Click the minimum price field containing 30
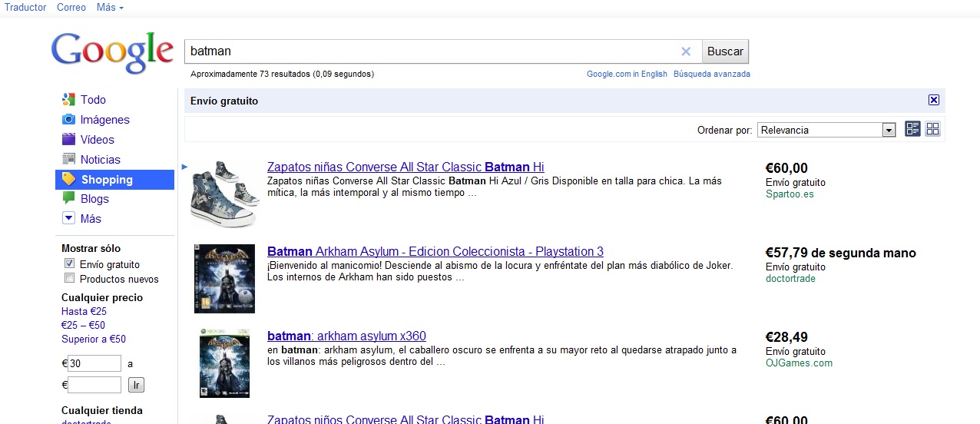The image size is (980, 424). point(94,363)
